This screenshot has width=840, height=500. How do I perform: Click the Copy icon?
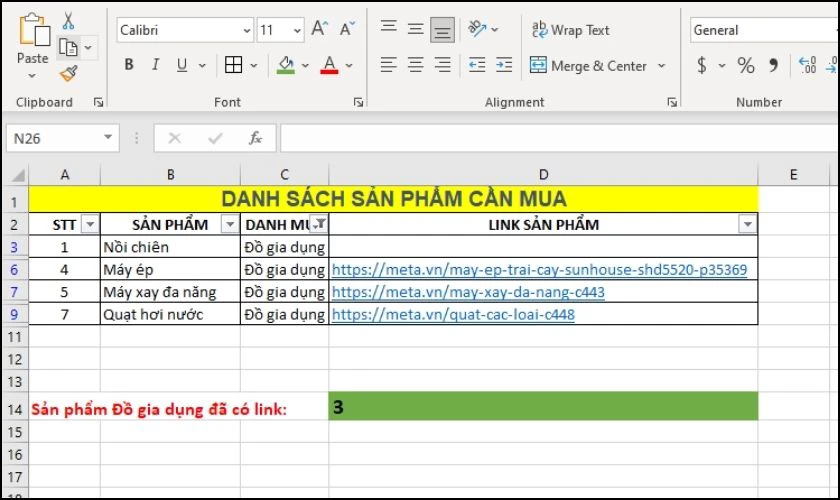(x=68, y=48)
